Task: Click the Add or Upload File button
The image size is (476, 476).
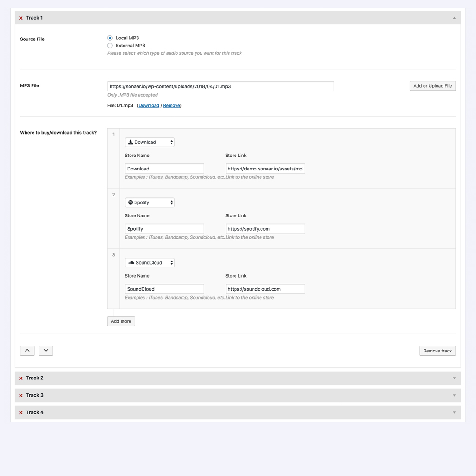Action: (432, 85)
